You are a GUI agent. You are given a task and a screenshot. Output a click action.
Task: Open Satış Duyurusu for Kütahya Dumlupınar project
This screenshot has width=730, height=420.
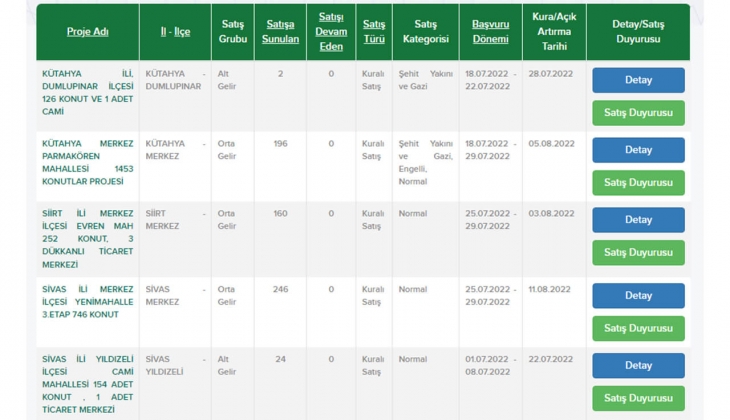pos(638,113)
